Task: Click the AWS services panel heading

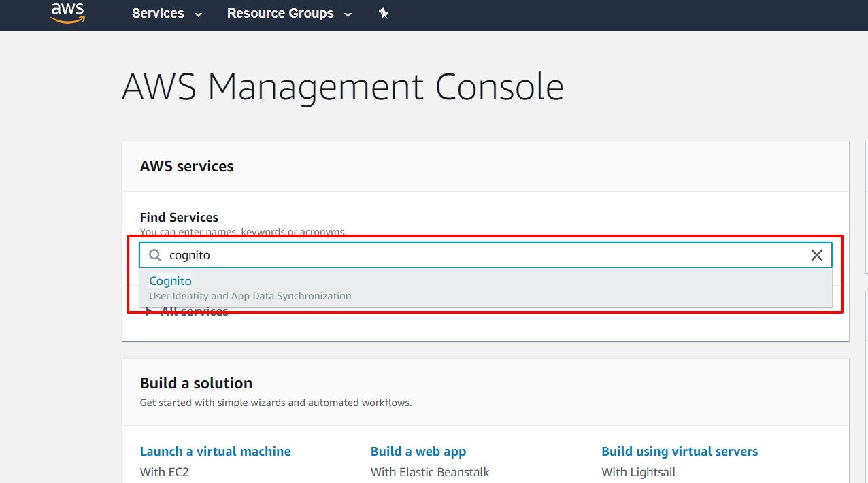Action: click(x=186, y=165)
